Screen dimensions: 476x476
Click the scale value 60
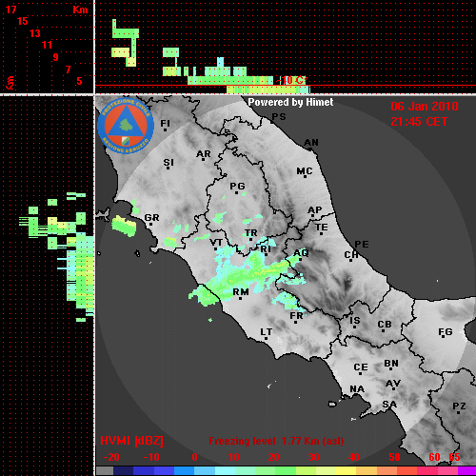point(434,457)
